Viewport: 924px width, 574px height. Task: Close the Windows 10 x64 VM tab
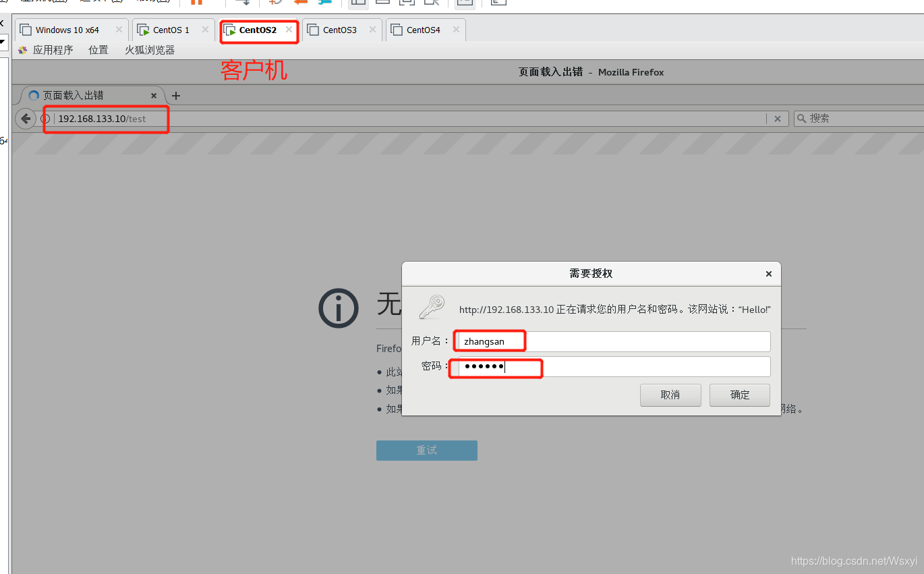click(x=119, y=30)
